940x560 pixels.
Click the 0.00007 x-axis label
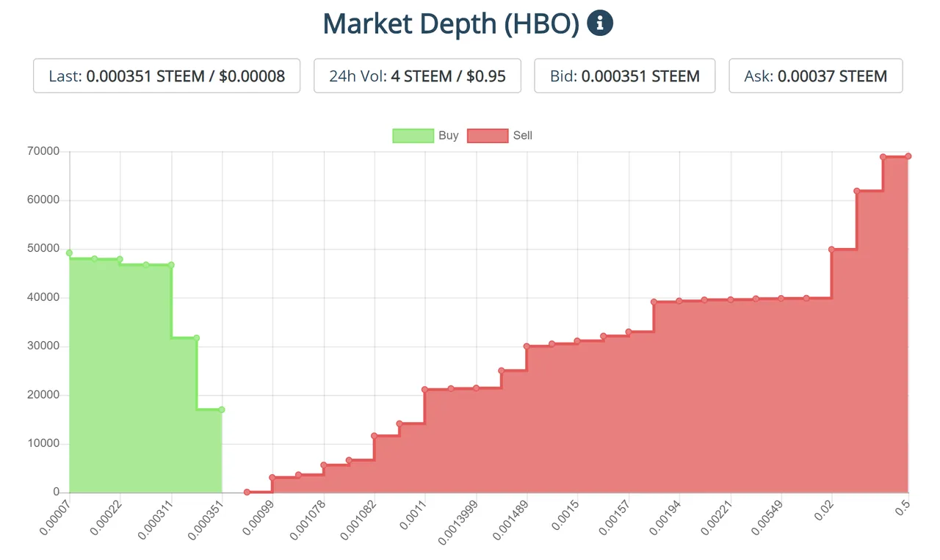click(x=55, y=517)
